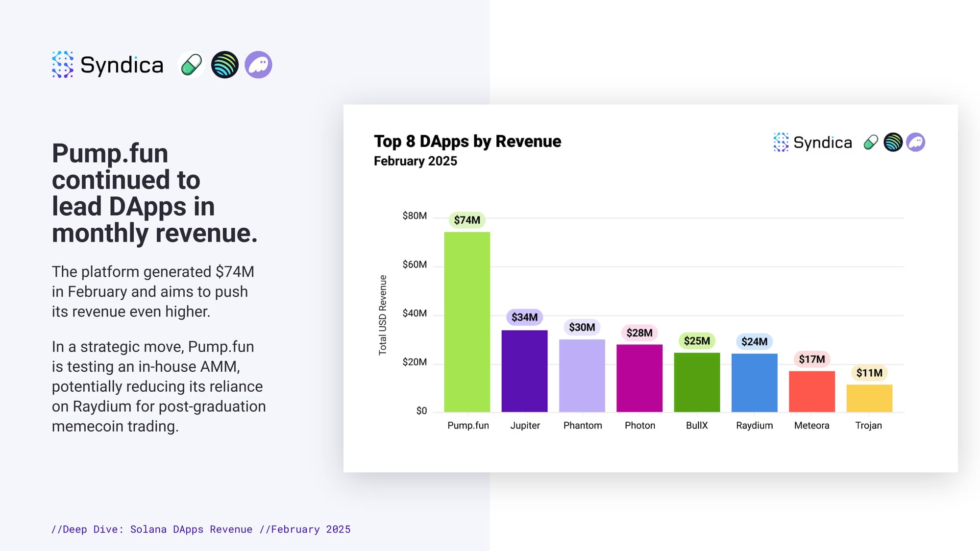The height and width of the screenshot is (551, 980).
Task: Click the red Meteora bar
Action: 812,391
